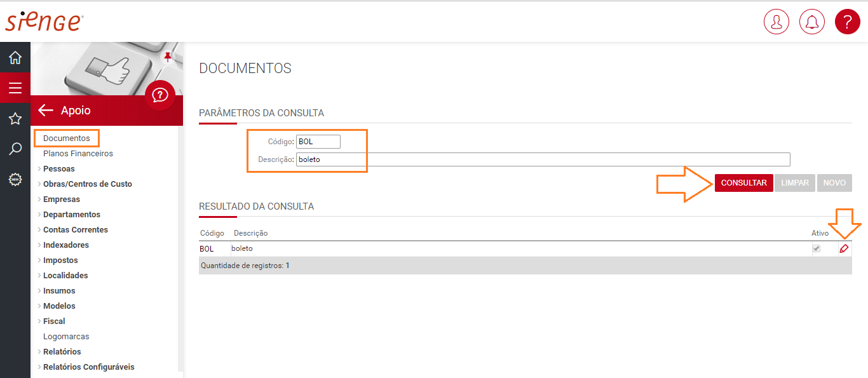The width and height of the screenshot is (868, 378).
Task: Click the pin icon on menu panel
Action: point(168,58)
